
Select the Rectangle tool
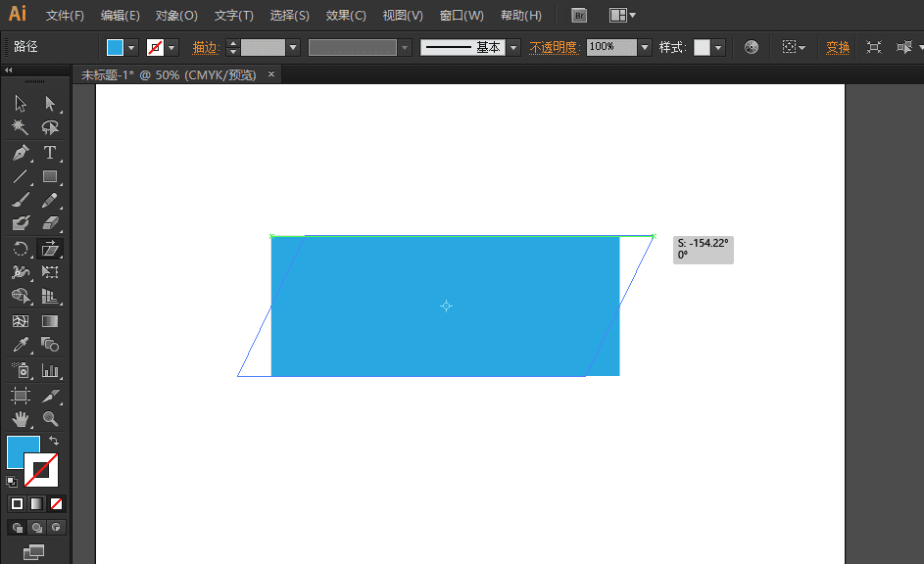[50, 176]
